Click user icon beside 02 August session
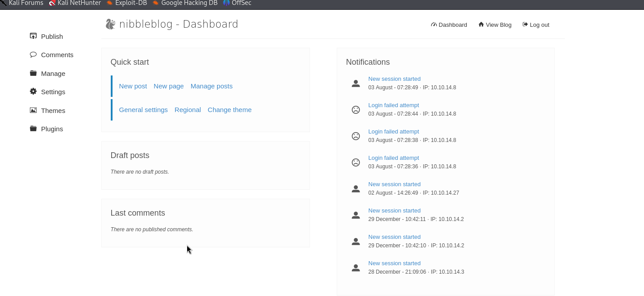The image size is (644, 296). [x=355, y=189]
